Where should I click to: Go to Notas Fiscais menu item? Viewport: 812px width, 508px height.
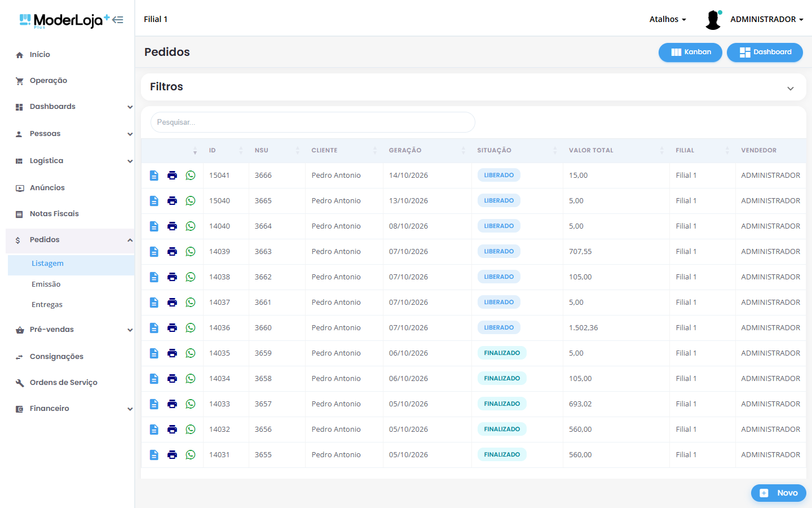point(54,214)
